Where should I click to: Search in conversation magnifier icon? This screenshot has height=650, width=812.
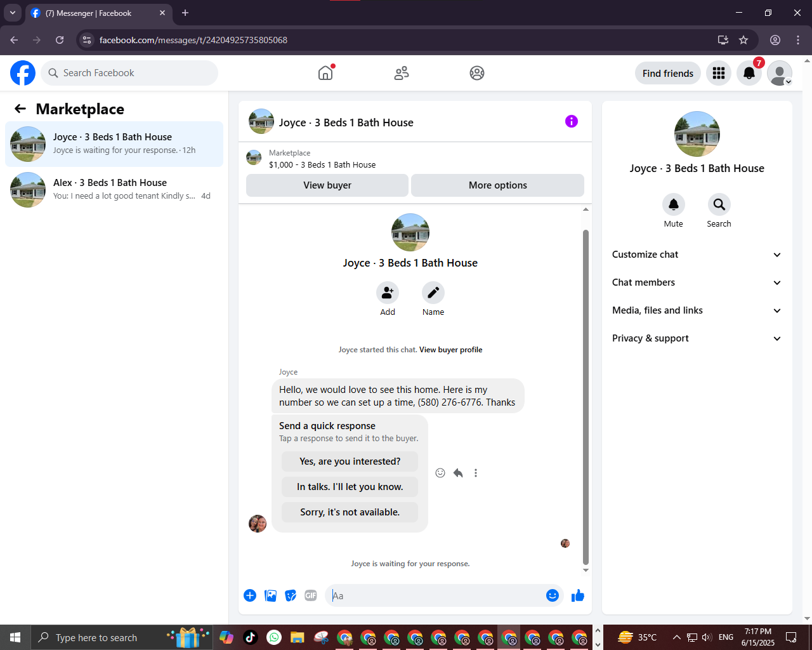click(719, 204)
